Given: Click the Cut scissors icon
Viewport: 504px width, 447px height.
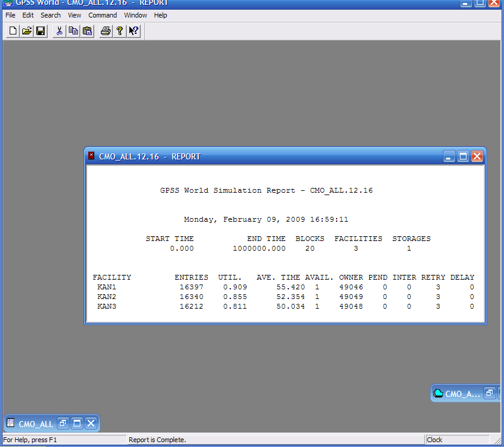Looking at the screenshot, I should click(x=59, y=31).
